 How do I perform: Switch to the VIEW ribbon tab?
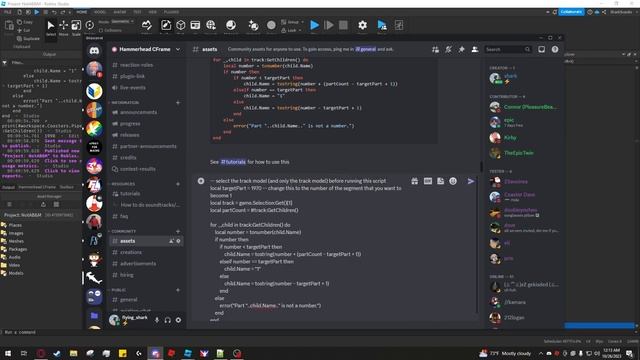click(x=152, y=12)
